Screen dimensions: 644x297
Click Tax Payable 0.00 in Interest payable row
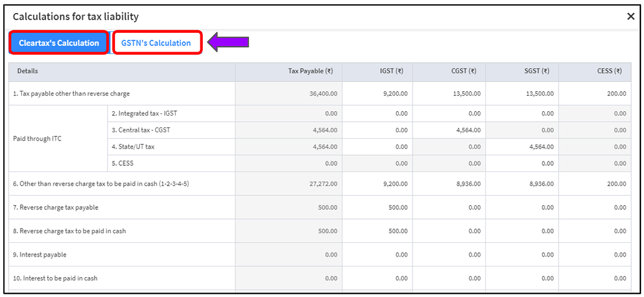332,255
